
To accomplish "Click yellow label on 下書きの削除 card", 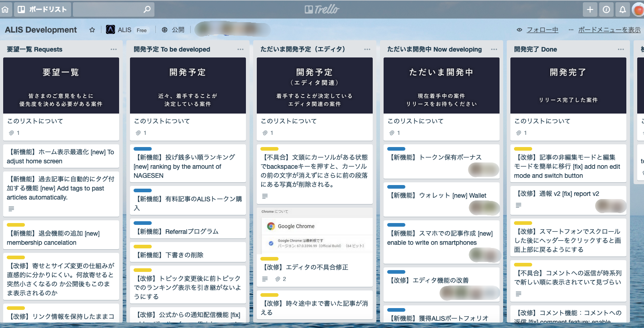I will tap(143, 247).
